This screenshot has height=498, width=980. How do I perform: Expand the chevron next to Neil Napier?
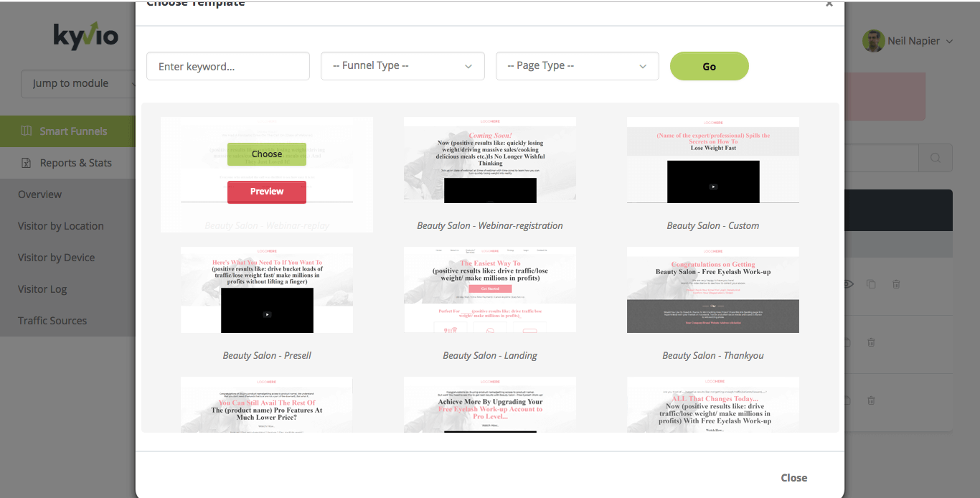point(949,42)
